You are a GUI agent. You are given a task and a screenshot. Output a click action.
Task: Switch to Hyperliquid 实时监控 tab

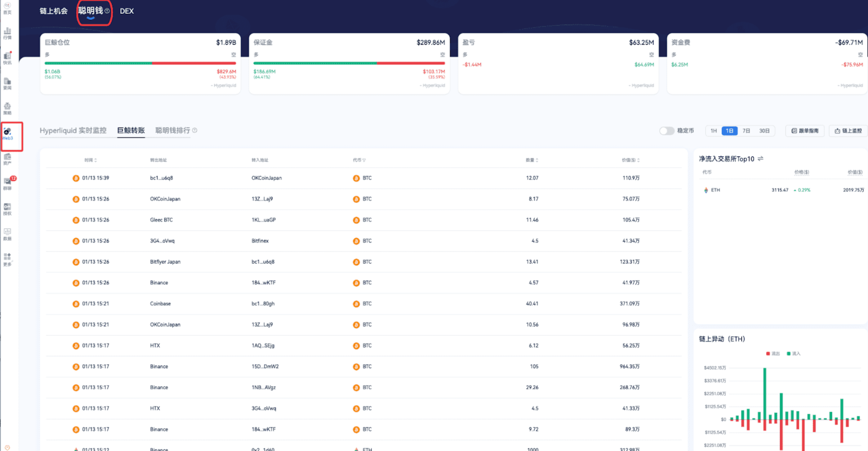pos(73,130)
